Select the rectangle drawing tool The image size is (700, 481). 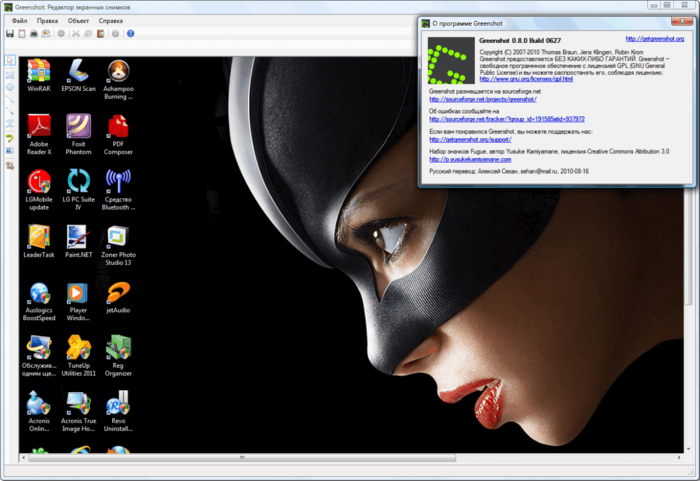coord(10,75)
